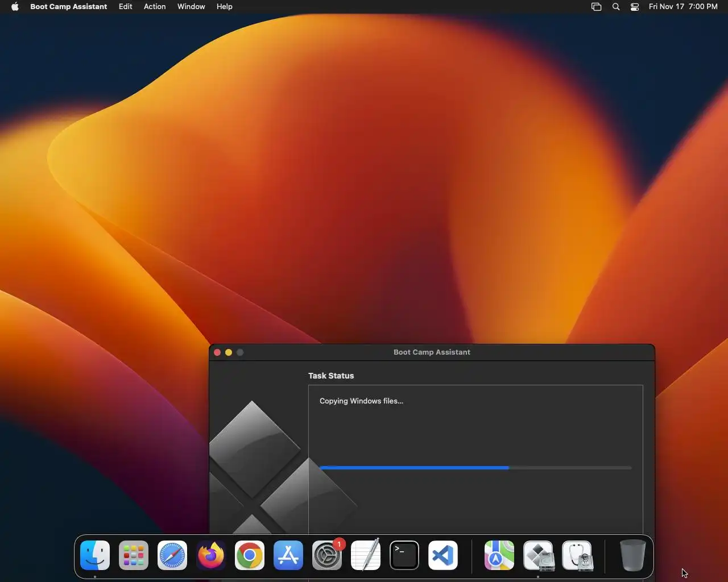Open Visual Studio Code in the dock
The width and height of the screenshot is (728, 582).
[x=443, y=555]
